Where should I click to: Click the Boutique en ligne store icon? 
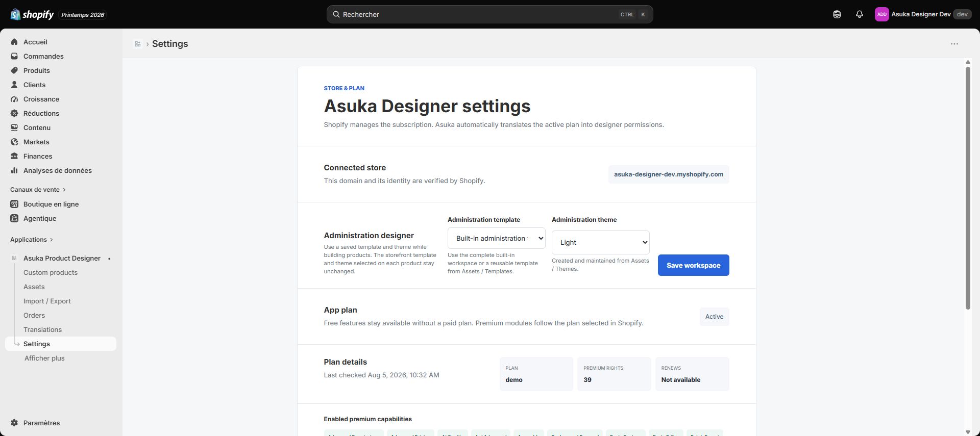coord(14,204)
